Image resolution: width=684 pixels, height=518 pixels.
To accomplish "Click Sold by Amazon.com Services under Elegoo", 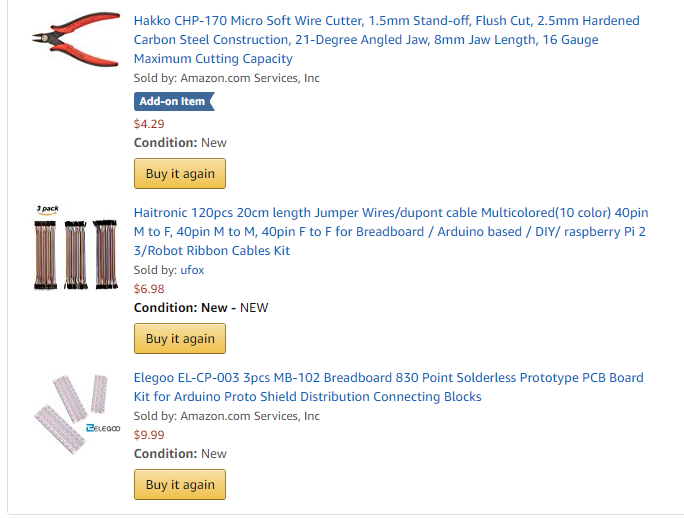I will click(x=226, y=416).
